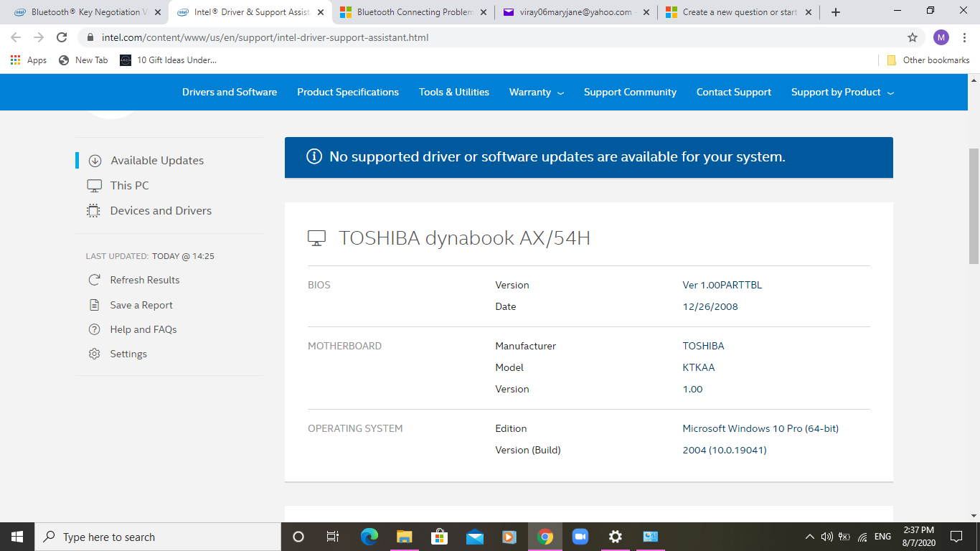Launch Microsoft Edge from taskbar
The height and width of the screenshot is (551, 980).
point(369,537)
